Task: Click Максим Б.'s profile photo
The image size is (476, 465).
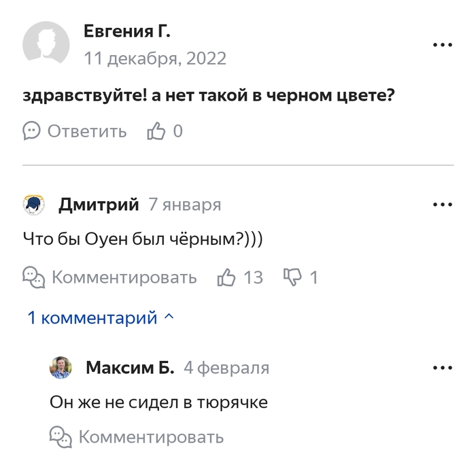Action: click(x=61, y=368)
